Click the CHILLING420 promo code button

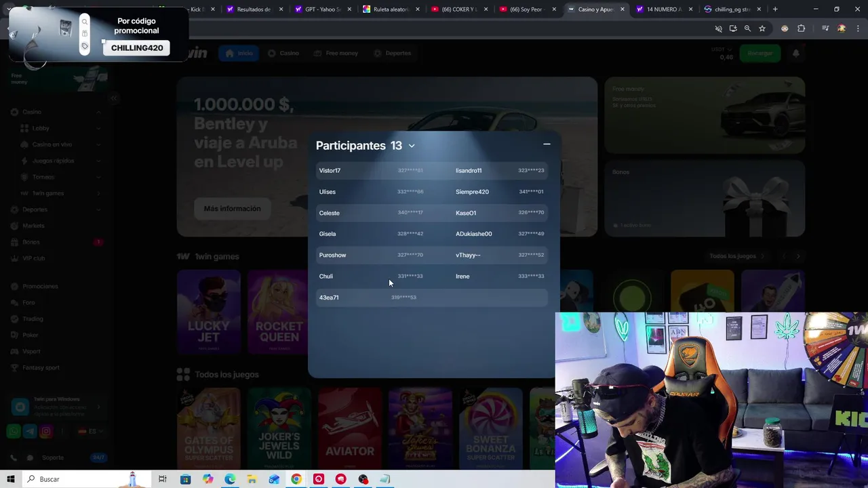tap(136, 48)
